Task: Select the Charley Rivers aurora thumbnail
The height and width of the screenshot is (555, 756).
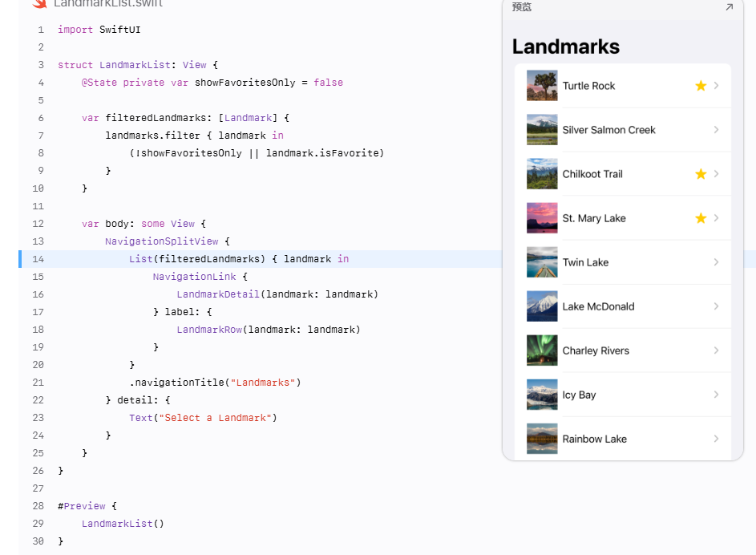Action: pyautogui.click(x=542, y=350)
